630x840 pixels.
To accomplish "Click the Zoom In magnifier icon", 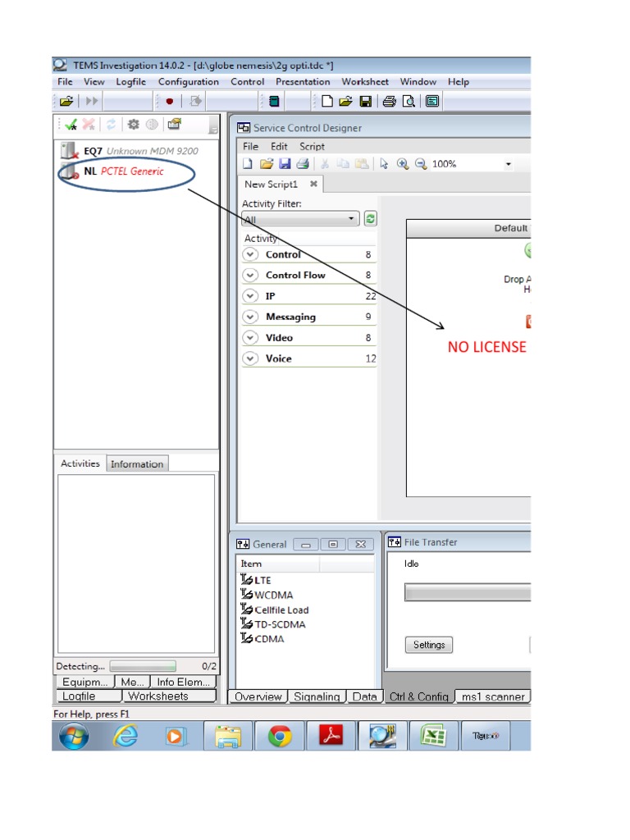I will [x=402, y=164].
